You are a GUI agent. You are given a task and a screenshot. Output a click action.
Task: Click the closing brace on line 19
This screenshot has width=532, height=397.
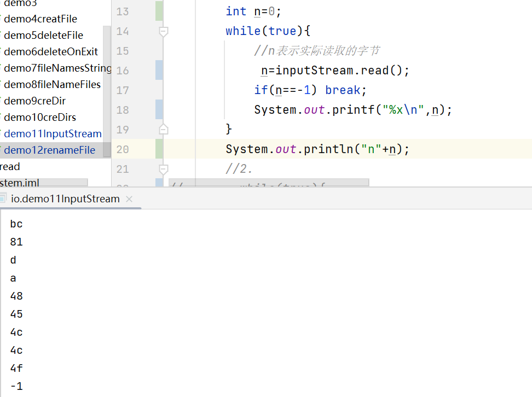click(229, 130)
